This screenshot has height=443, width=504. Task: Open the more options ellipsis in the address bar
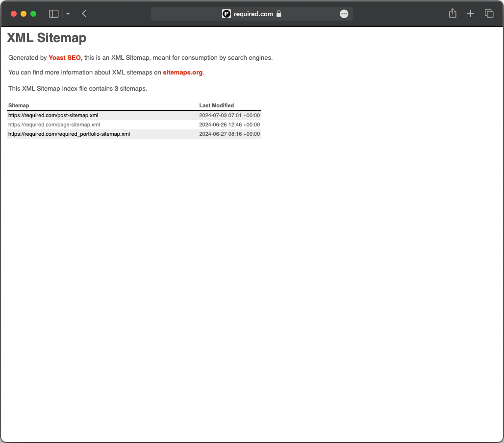coord(344,14)
